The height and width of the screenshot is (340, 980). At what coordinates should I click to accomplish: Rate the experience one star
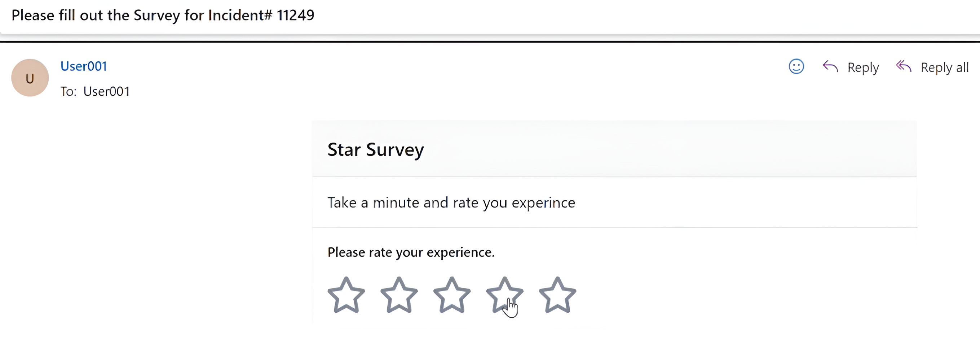click(x=346, y=296)
